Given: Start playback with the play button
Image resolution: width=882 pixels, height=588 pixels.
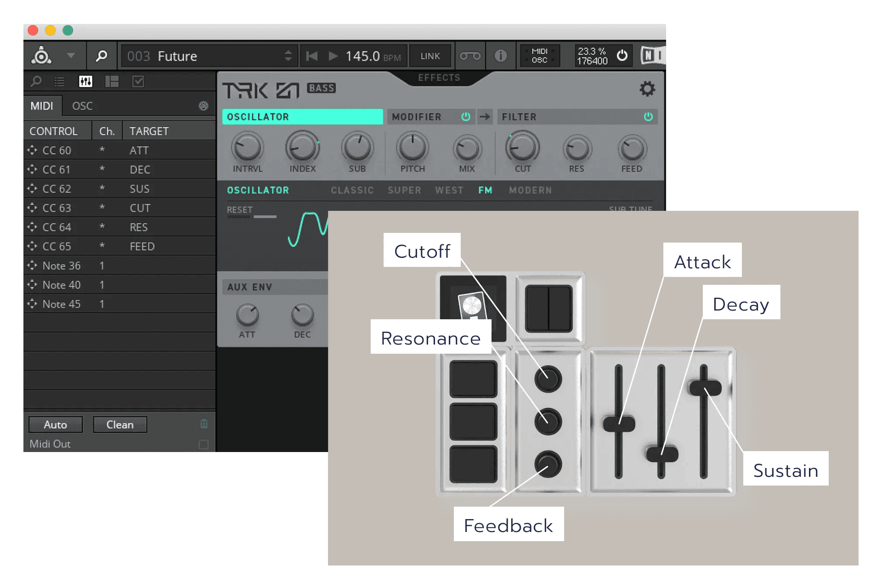Looking at the screenshot, I should point(334,56).
